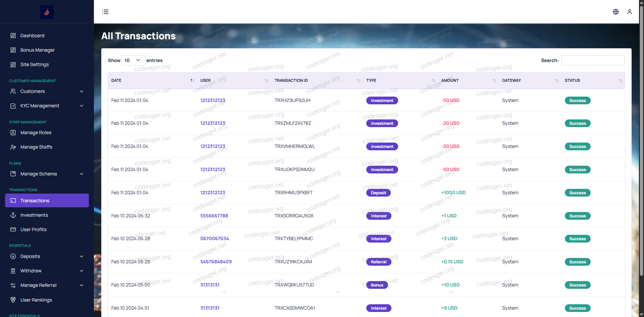This screenshot has width=644, height=317.
Task: Click the page vertical scrollbar
Action: 641,134
